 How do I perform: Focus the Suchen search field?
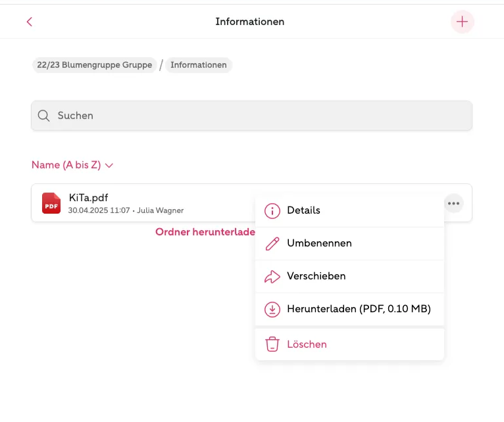[x=251, y=116]
